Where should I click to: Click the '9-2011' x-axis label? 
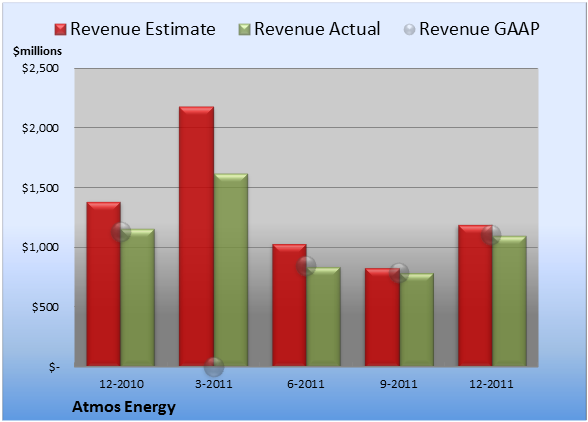[399, 384]
